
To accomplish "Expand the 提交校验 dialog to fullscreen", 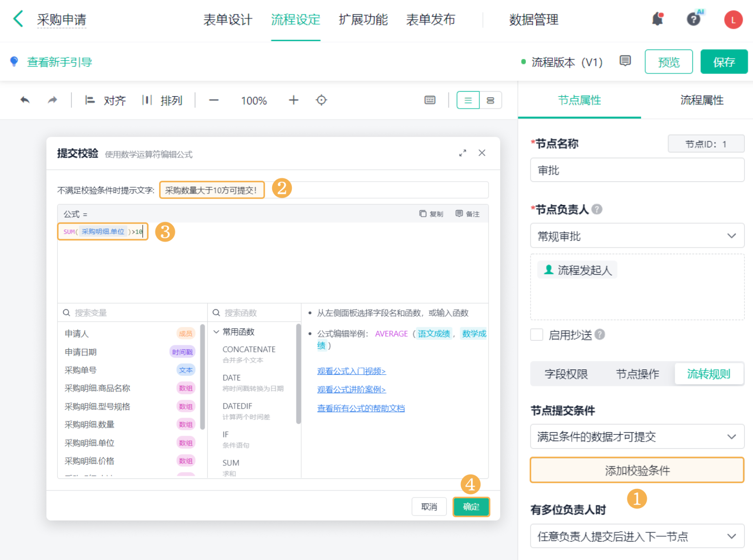I will [462, 153].
